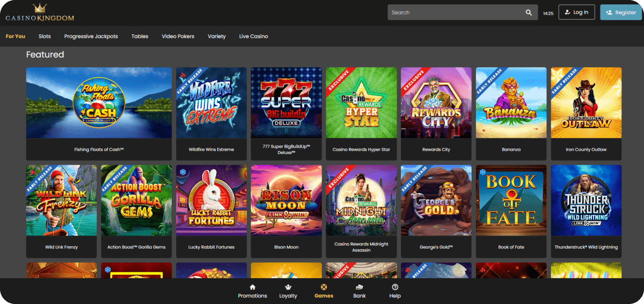Open Action Boost Gorilla Gems thumbnail
The width and height of the screenshot is (644, 304).
(136, 200)
